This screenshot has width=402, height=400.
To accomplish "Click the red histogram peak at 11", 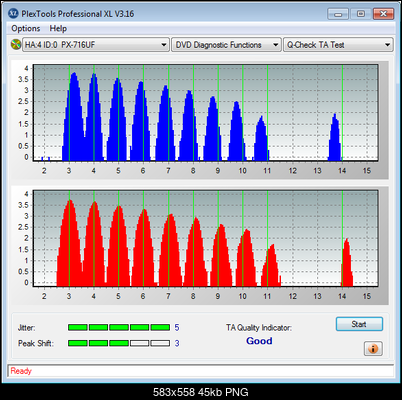I will point(271,265).
